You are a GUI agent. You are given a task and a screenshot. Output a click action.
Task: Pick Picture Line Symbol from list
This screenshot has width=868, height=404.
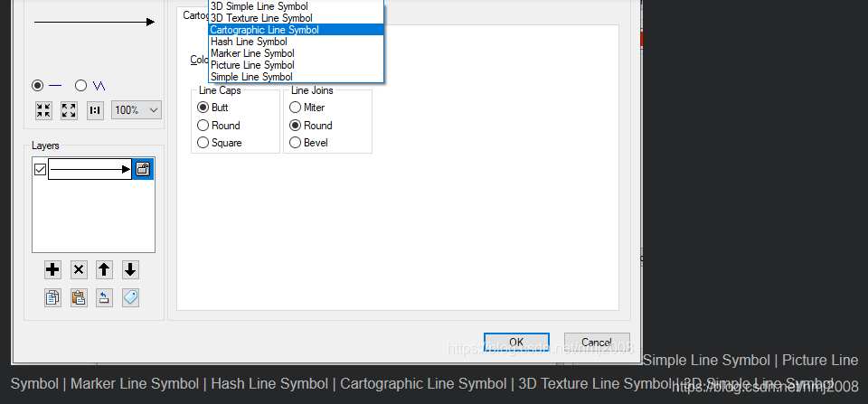coord(296,65)
